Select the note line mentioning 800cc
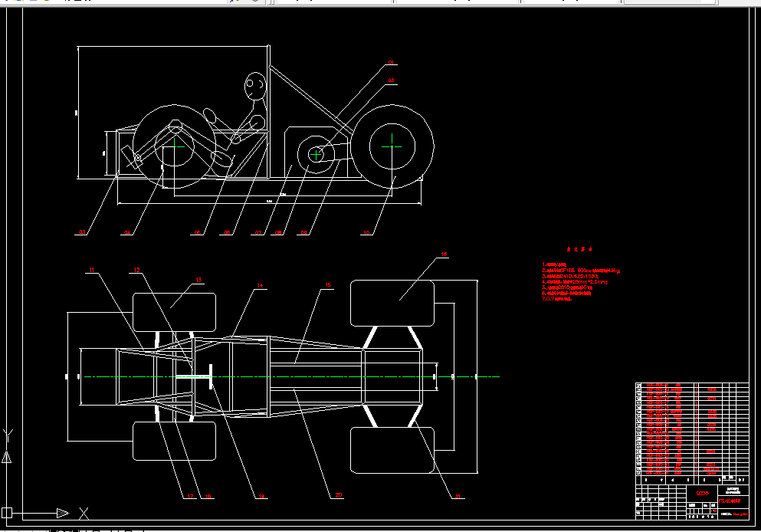Image resolution: width=761 pixels, height=532 pixels. (581, 271)
